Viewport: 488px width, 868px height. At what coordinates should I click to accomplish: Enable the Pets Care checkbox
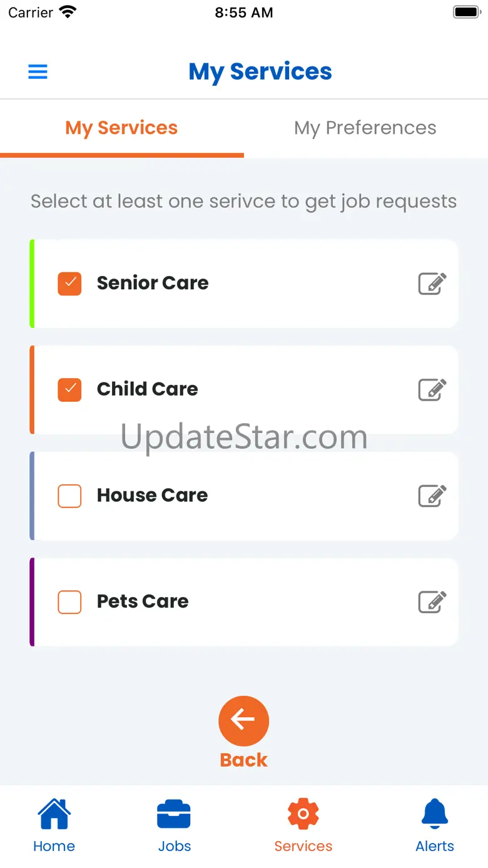[x=69, y=602]
